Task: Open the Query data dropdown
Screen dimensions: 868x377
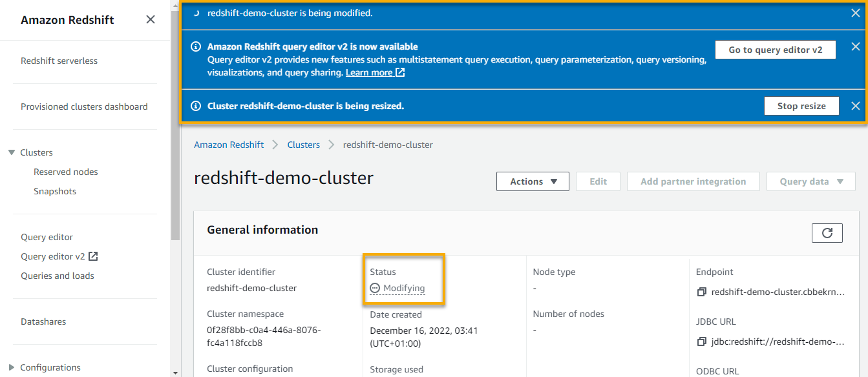Action: tap(810, 181)
